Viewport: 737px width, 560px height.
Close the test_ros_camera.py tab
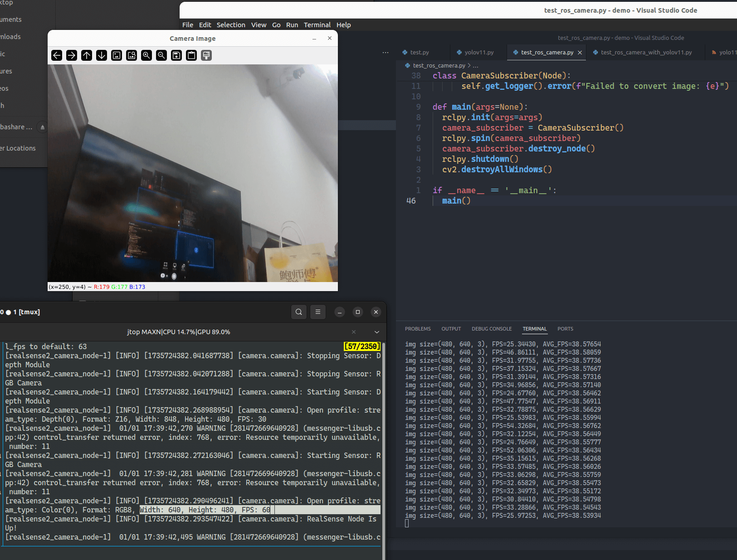pyautogui.click(x=580, y=53)
